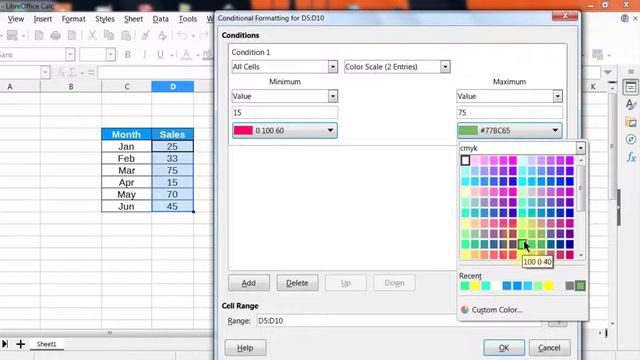
Task: Click Cancel in Conditional Formatting dialog
Action: coord(549,348)
